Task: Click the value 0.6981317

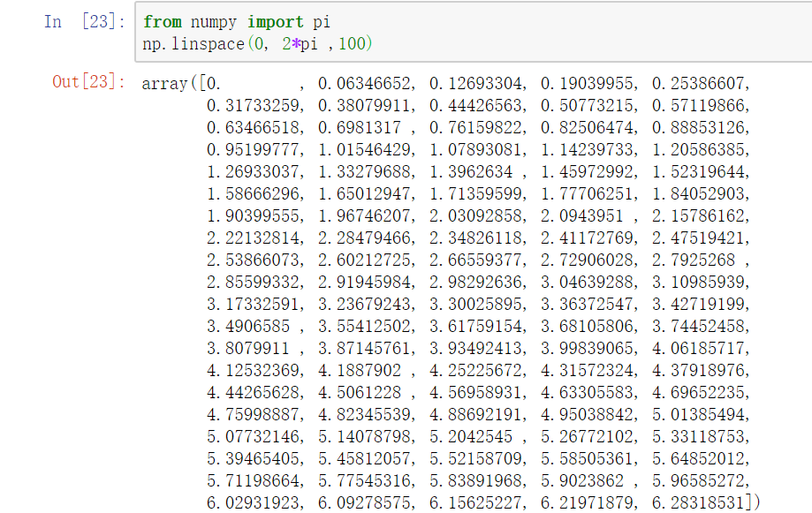Action: pos(359,127)
